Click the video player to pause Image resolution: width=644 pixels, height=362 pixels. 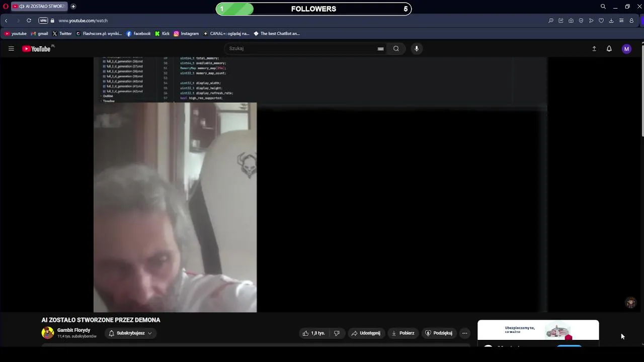[x=320, y=185]
